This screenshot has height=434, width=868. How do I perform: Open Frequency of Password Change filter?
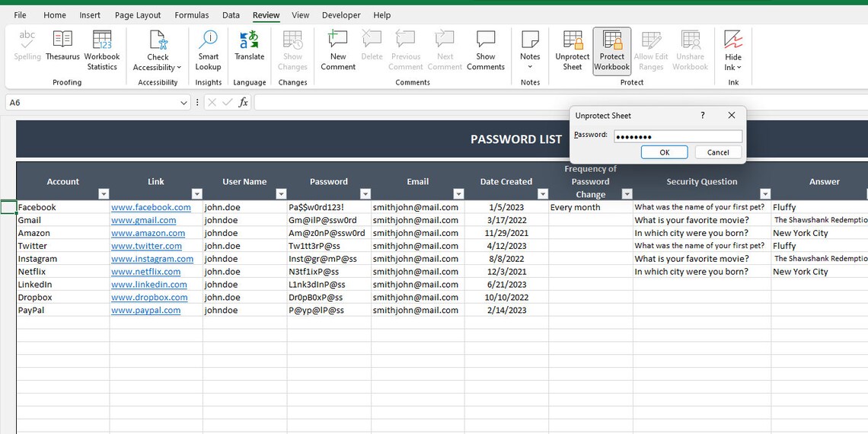click(x=627, y=193)
